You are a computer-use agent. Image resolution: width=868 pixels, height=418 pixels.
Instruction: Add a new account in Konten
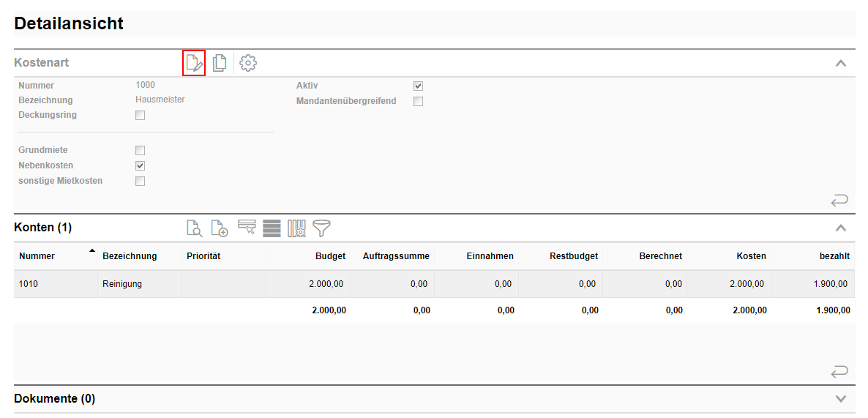(220, 228)
